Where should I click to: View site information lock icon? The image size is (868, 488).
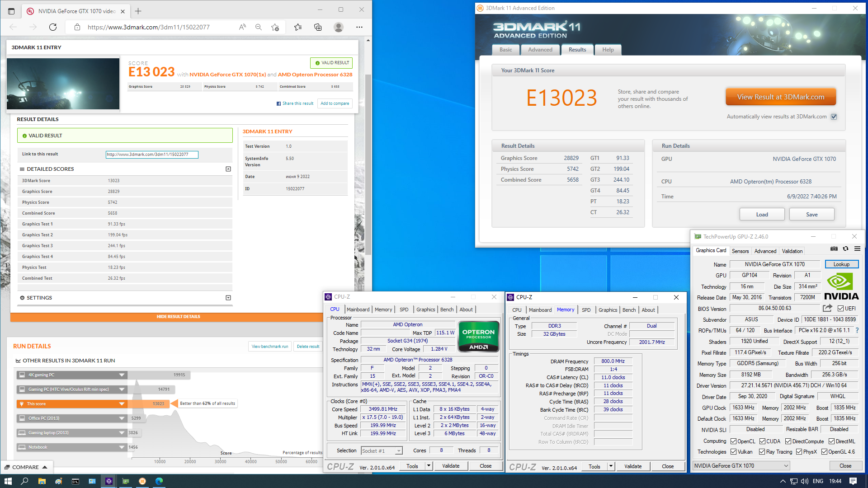coord(77,27)
